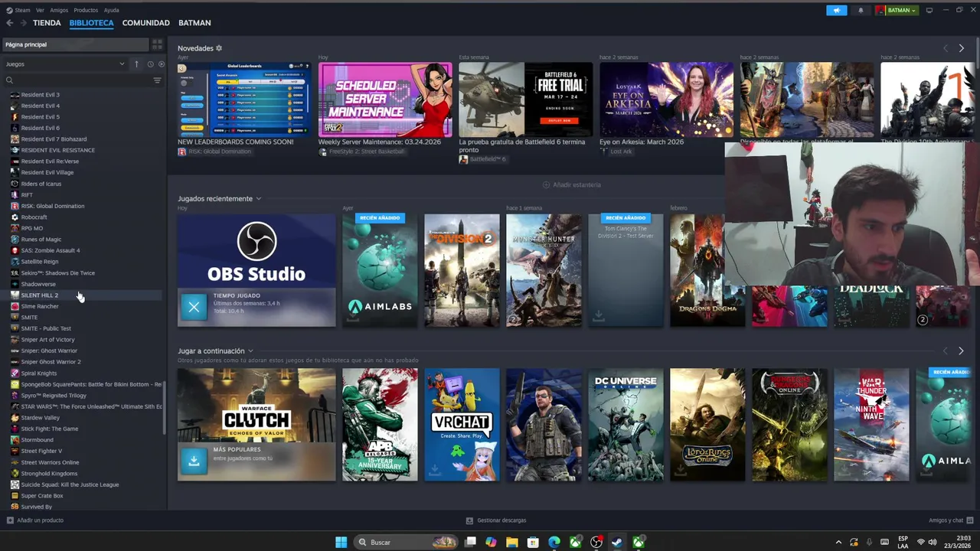980x551 pixels.
Task: Click the Página principal button
Action: [75, 44]
